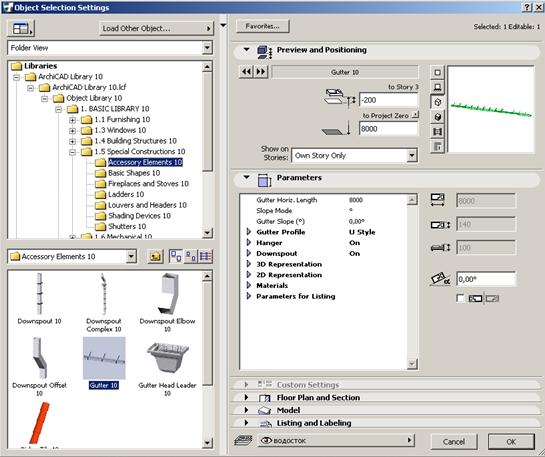
Task: Click the previous object arrow button
Action: pos(246,72)
